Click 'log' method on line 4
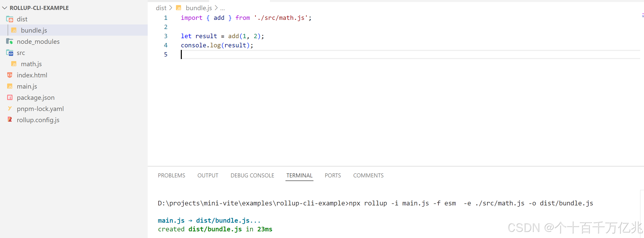 tap(215, 46)
